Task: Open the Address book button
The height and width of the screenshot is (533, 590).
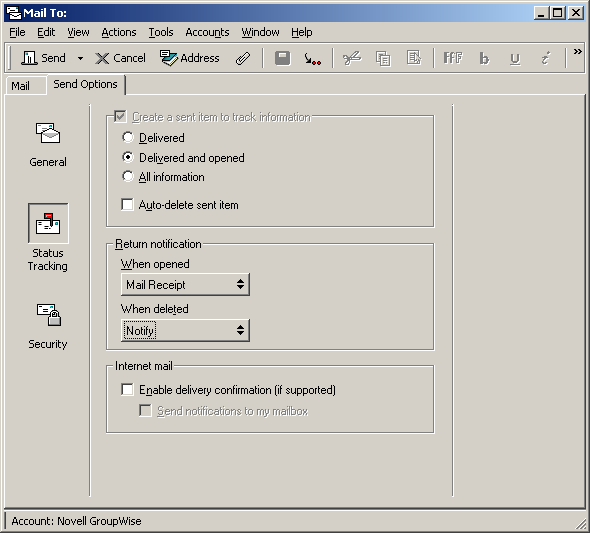Action: 190,58
